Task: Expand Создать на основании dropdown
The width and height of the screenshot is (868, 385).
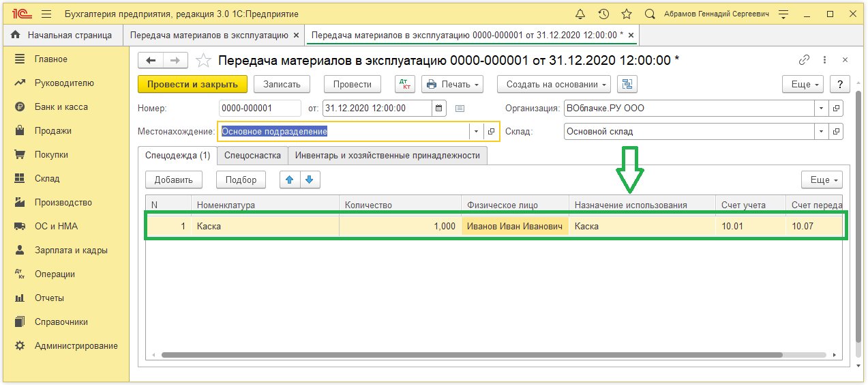Action: tap(554, 84)
